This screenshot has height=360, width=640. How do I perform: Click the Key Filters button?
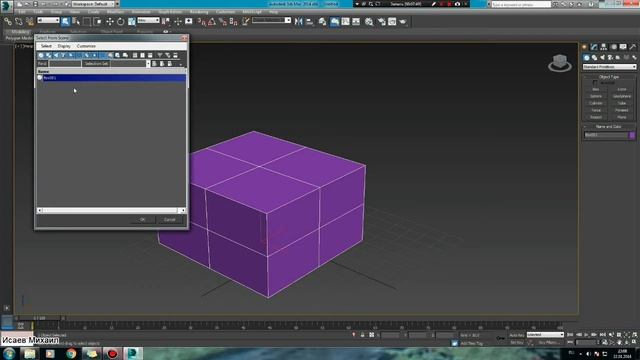pos(549,342)
